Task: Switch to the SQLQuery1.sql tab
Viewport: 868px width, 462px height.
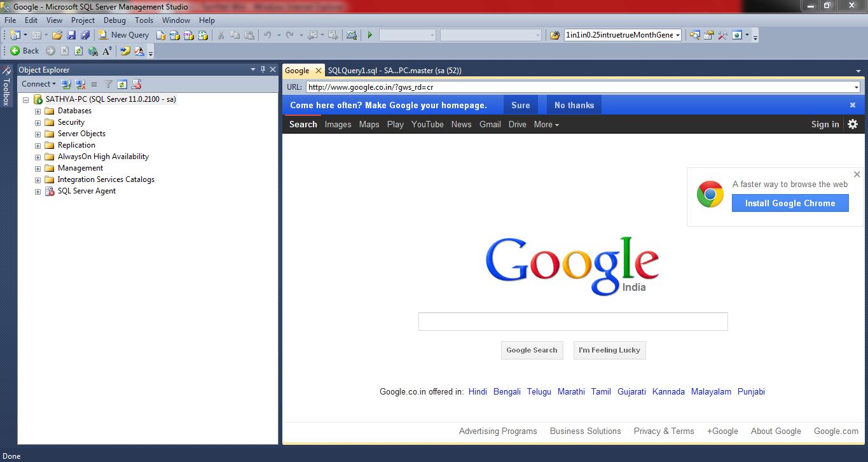Action: pyautogui.click(x=394, y=71)
